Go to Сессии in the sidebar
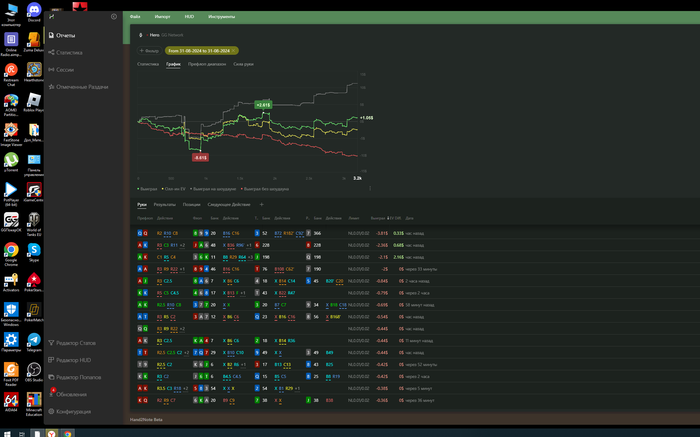 66,69
